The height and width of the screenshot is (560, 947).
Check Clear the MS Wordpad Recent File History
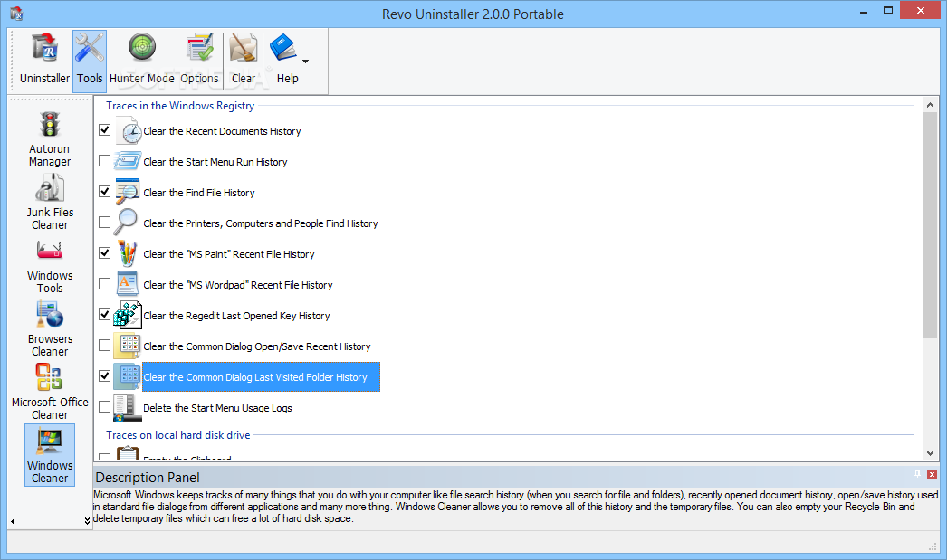(x=104, y=284)
